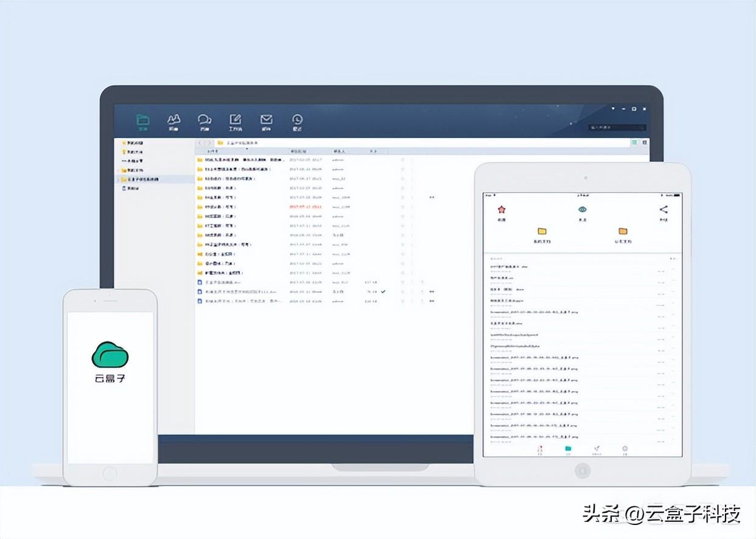Open the Files folder icon in laptop toolbar
Screen dimensions: 756x539
(142, 122)
